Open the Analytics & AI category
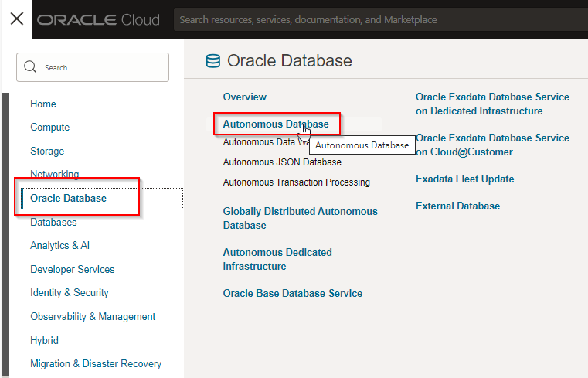Viewport: 588px width, 378px height. tap(60, 245)
